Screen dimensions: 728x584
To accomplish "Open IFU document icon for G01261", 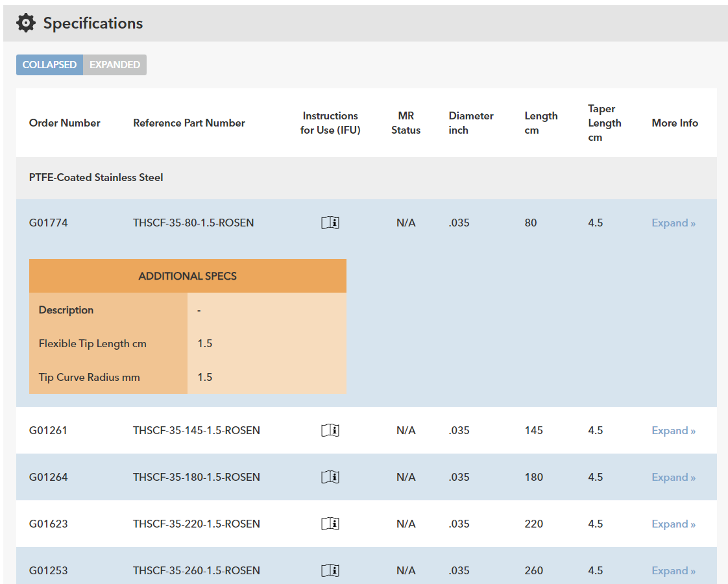I will coord(330,431).
